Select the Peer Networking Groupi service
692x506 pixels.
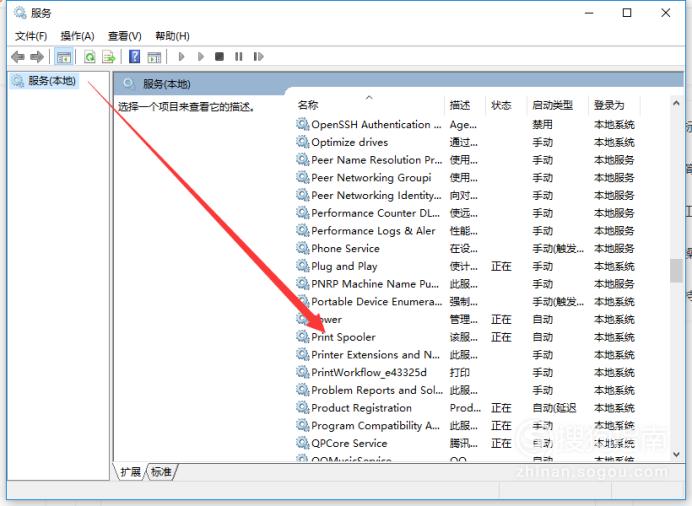(371, 177)
